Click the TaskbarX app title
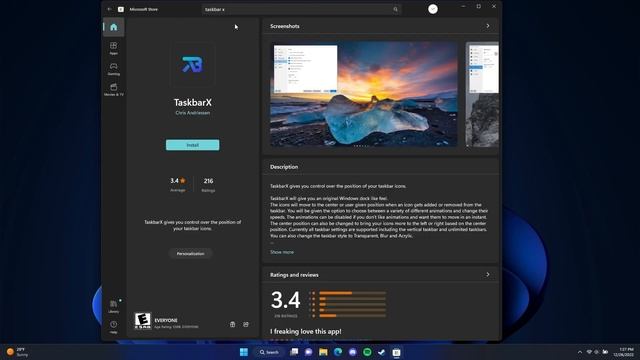Viewport: 640px width, 360px height. tap(193, 102)
